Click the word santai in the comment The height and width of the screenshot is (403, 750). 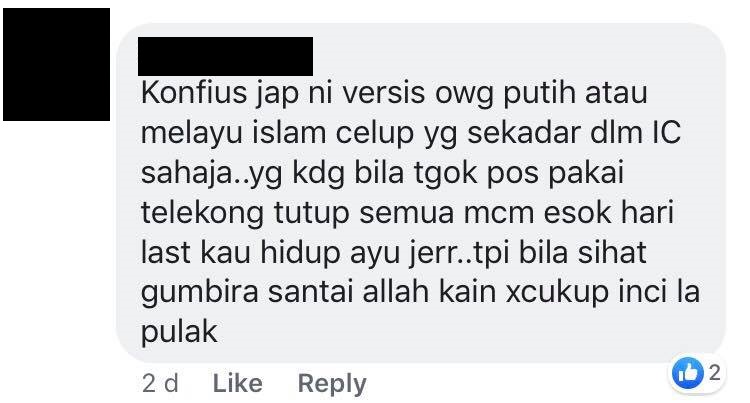(x=310, y=292)
